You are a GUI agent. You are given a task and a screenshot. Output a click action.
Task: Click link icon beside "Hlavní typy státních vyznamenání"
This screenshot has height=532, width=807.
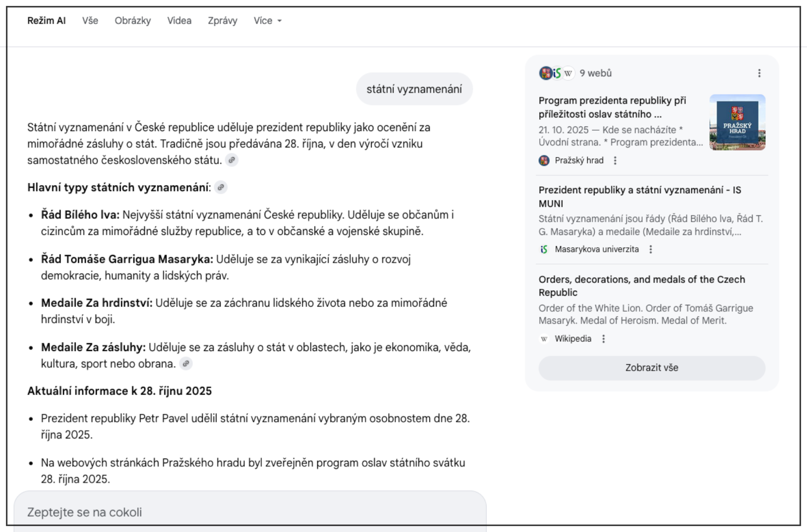pyautogui.click(x=221, y=187)
